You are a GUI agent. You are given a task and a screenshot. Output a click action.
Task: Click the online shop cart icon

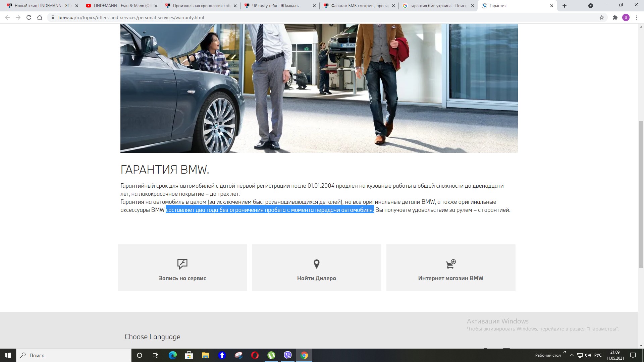[451, 264]
